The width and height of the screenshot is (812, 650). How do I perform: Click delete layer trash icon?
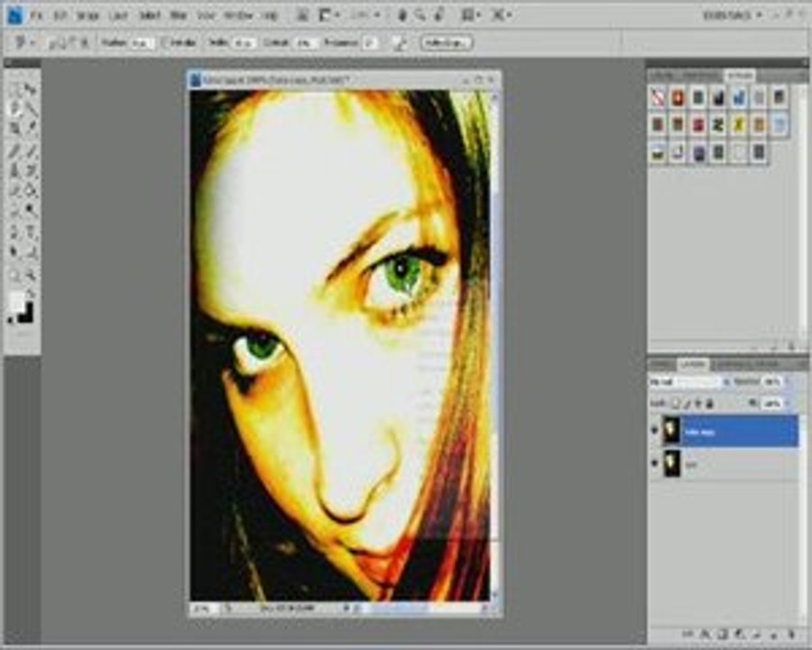click(x=792, y=634)
